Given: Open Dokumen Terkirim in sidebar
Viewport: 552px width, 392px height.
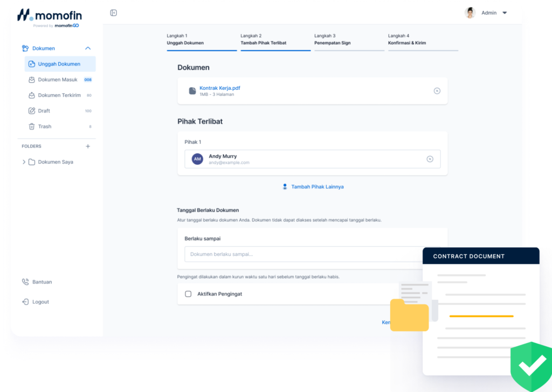Looking at the screenshot, I should [x=59, y=95].
